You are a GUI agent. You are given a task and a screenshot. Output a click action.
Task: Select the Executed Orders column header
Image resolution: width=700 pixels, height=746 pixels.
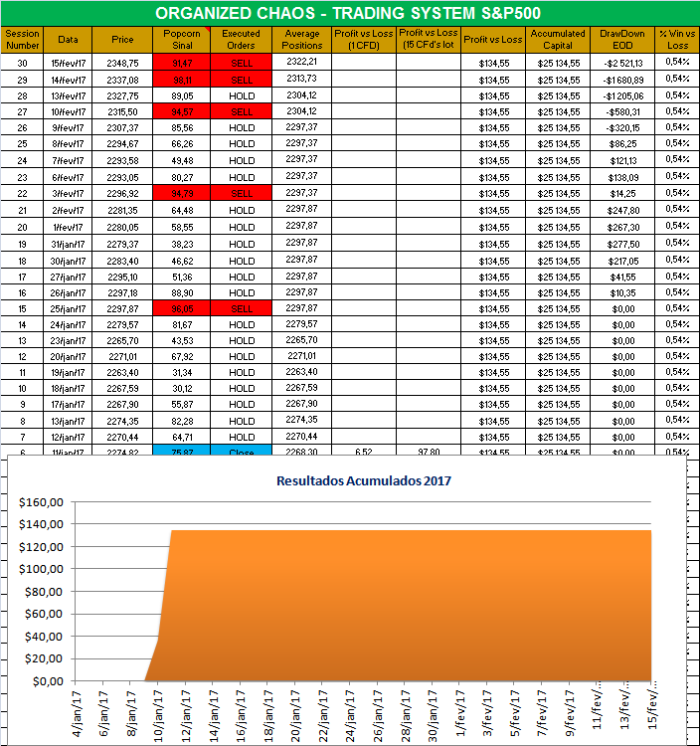(241, 40)
